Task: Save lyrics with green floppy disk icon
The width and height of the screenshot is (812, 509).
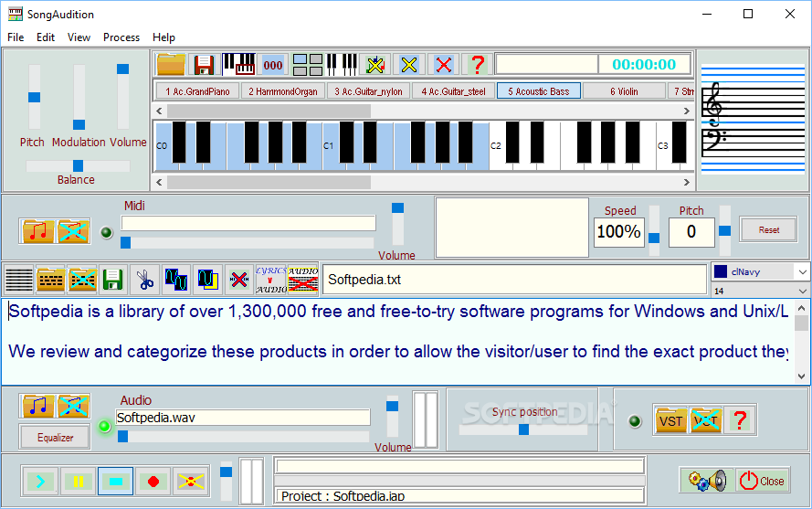Action: [x=113, y=280]
